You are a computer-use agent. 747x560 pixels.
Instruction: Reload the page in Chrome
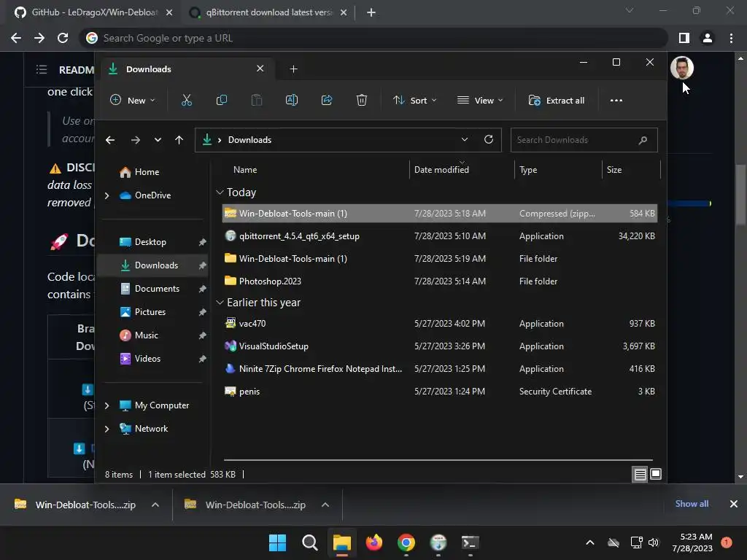click(x=63, y=38)
